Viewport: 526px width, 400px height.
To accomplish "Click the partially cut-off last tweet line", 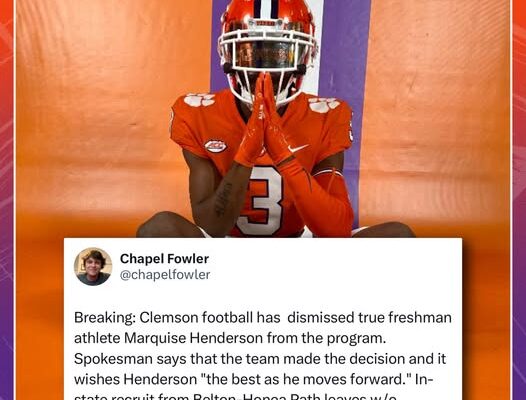I will [235, 397].
